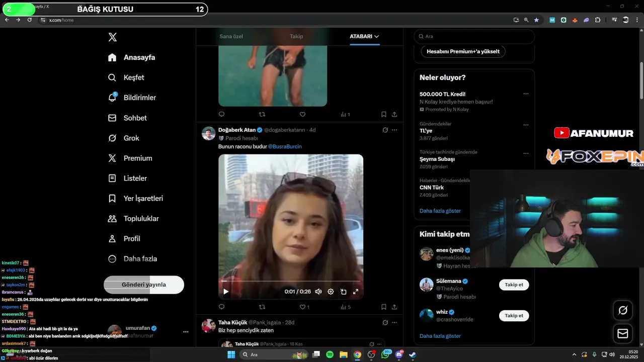Click Daha fazla göster under trends
Image resolution: width=644 pixels, height=362 pixels.
pyautogui.click(x=440, y=211)
